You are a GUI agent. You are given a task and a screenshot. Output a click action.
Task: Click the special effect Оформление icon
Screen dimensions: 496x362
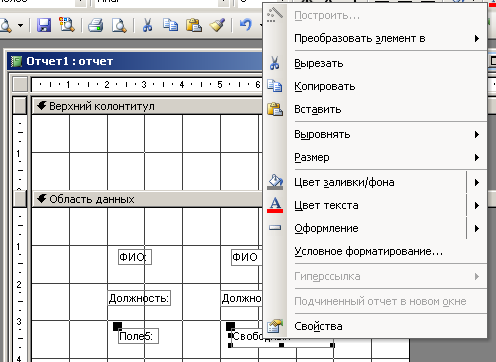point(275,228)
